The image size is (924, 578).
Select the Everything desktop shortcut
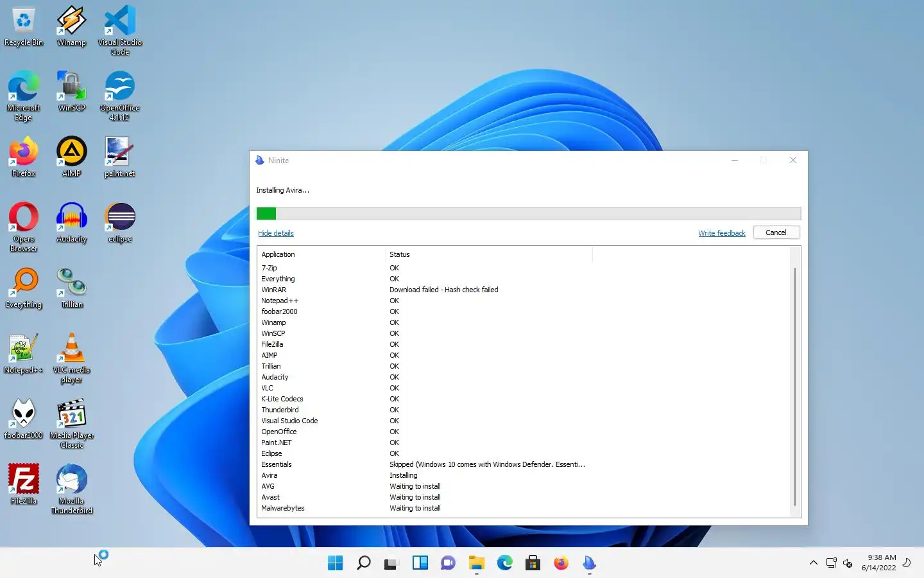pos(24,288)
